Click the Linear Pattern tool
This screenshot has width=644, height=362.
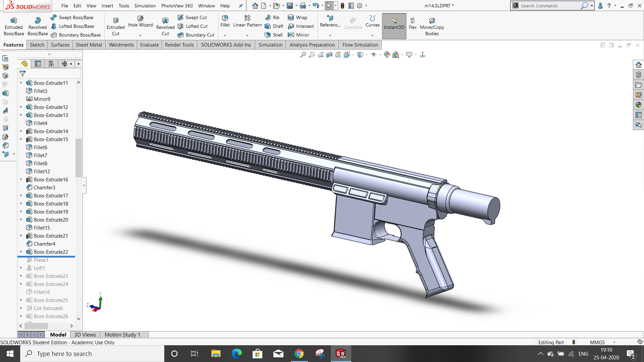248,21
